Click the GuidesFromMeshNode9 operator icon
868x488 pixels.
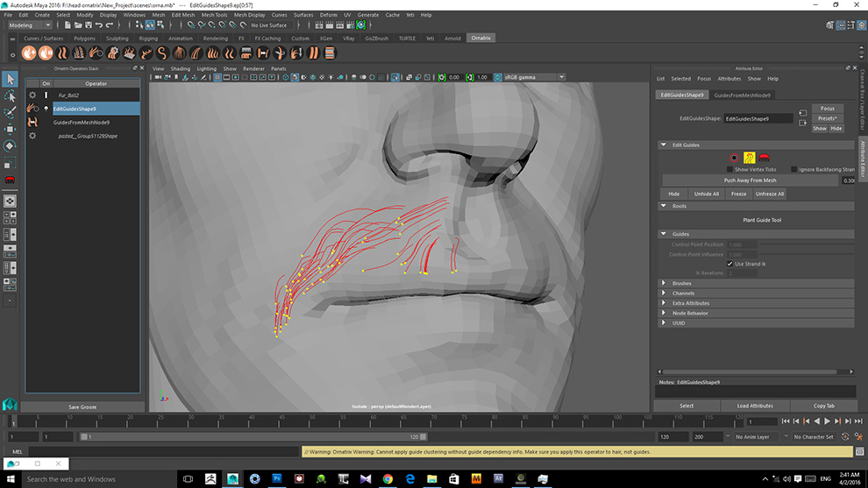(32, 123)
